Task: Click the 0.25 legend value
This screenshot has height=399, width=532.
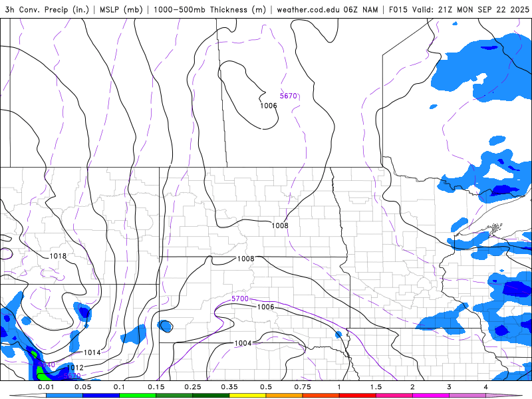Action: click(x=193, y=387)
